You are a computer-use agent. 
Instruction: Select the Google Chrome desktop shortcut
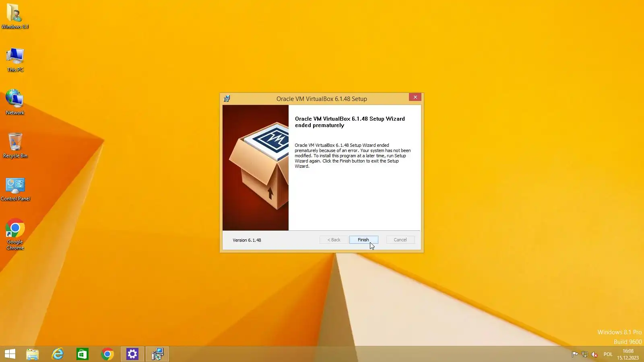pyautogui.click(x=15, y=234)
